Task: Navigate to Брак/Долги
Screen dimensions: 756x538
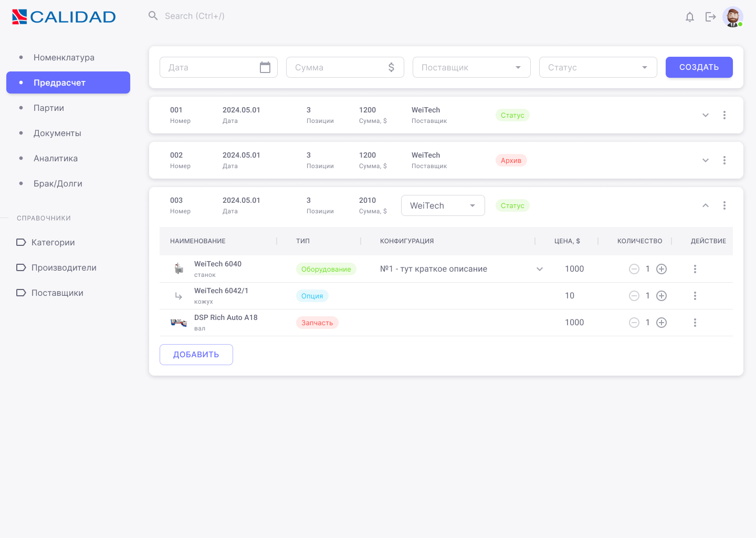Action: pos(68,183)
